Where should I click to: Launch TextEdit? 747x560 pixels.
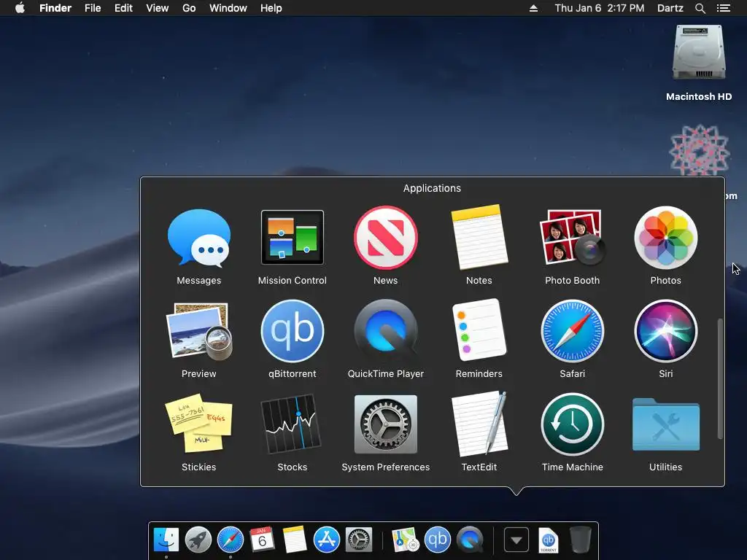(479, 424)
